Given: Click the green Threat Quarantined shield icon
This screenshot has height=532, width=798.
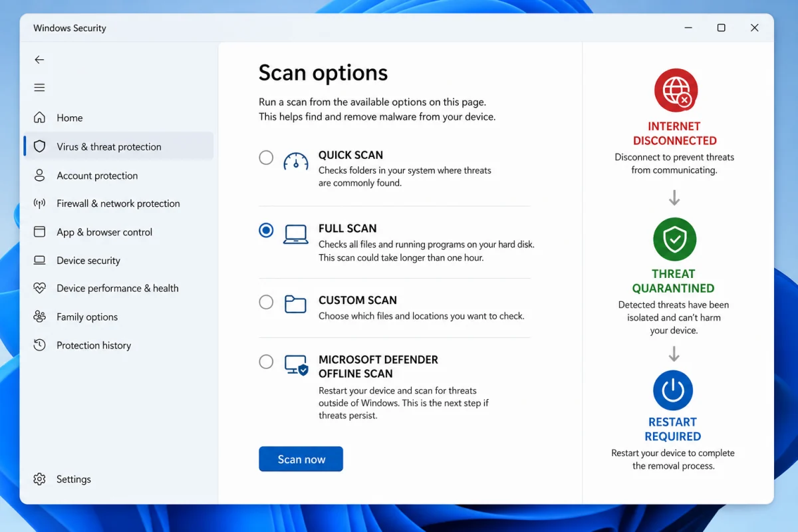Looking at the screenshot, I should pos(674,239).
